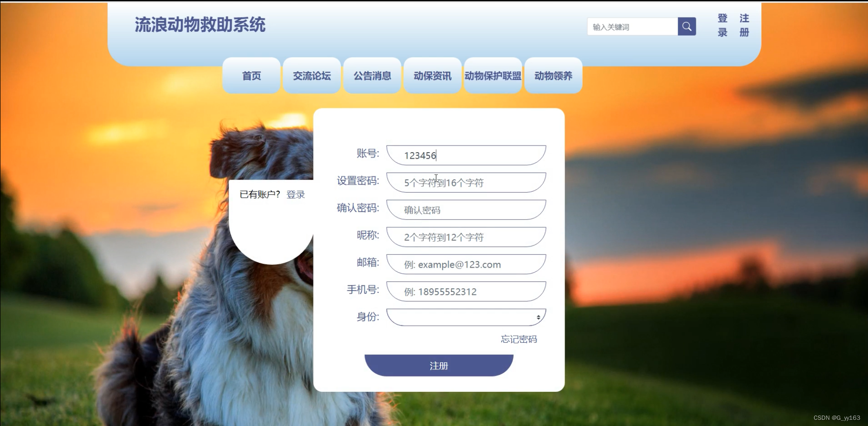Navigate to the 动物领养 adoption tab
The height and width of the screenshot is (426, 868).
point(554,76)
